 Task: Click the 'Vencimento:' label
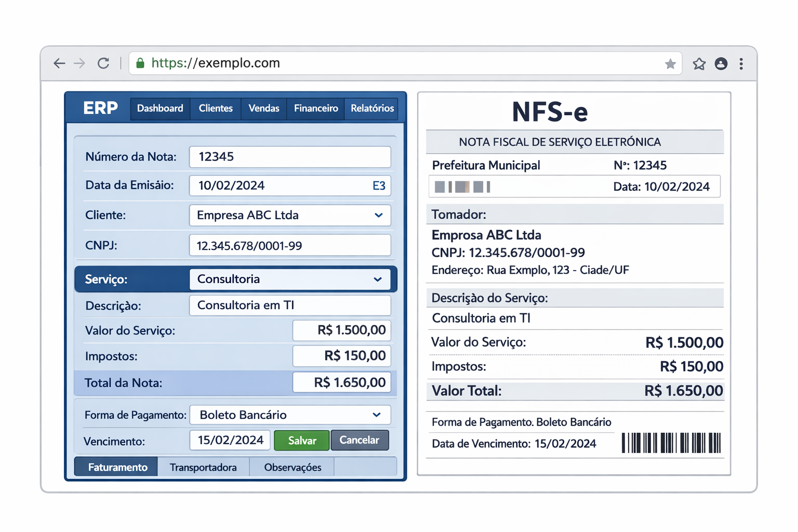[x=114, y=442]
